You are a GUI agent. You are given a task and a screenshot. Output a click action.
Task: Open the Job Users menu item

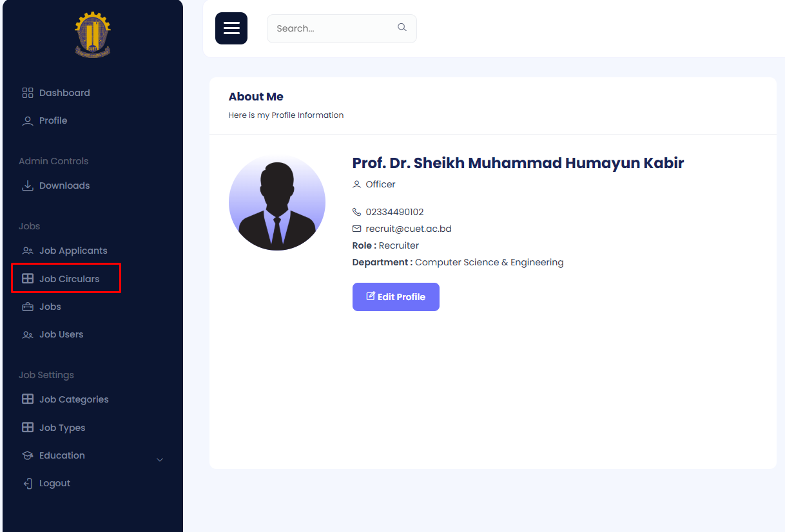click(x=61, y=334)
